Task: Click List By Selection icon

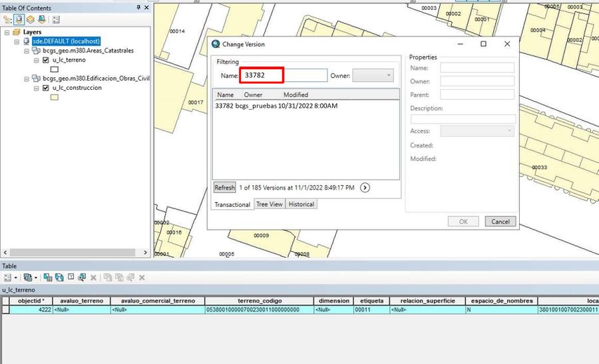Action: coord(42,20)
